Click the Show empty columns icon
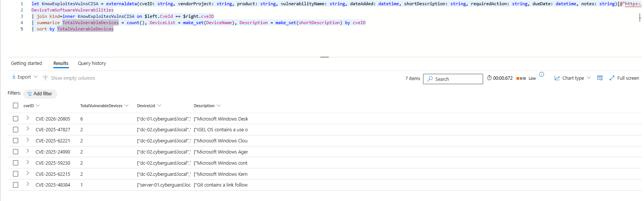This screenshot has width=644, height=201. click(45, 78)
